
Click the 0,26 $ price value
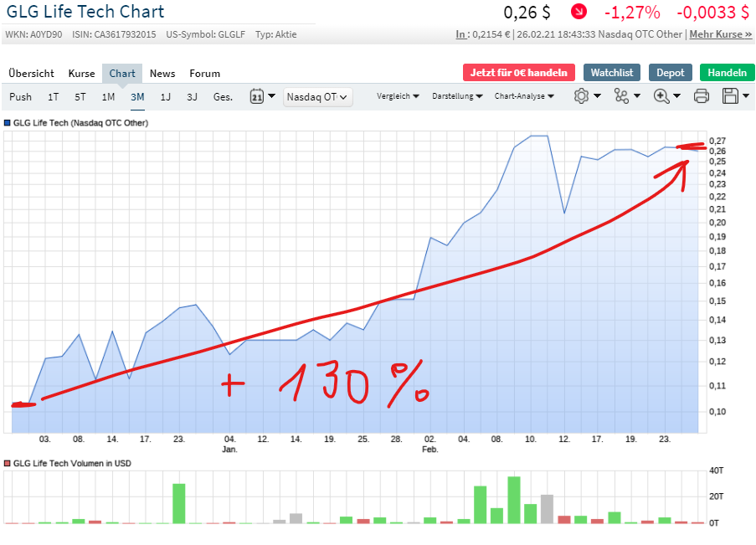[x=527, y=12]
